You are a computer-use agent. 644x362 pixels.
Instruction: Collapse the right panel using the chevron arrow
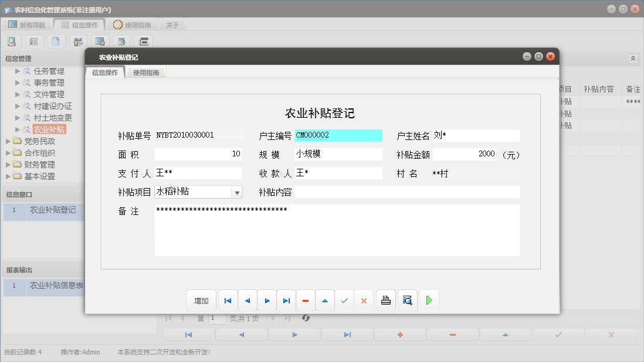point(632,59)
